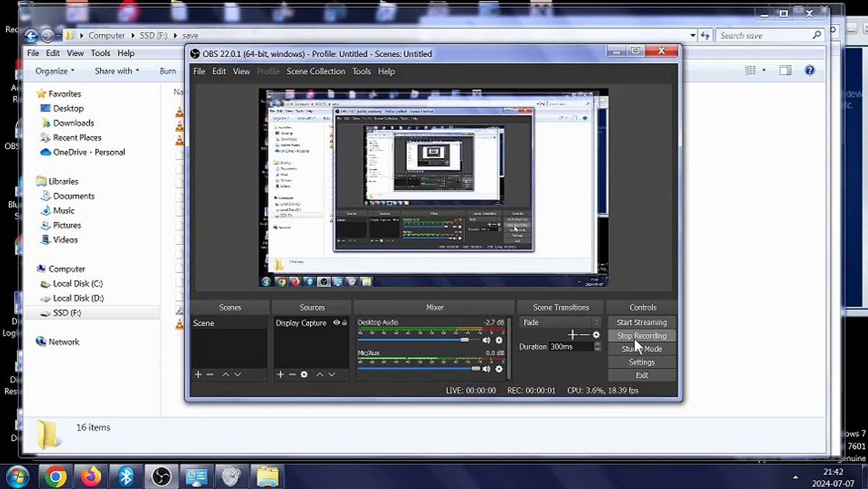
Task: Expand Share with dropdown in Explorer
Action: (137, 71)
